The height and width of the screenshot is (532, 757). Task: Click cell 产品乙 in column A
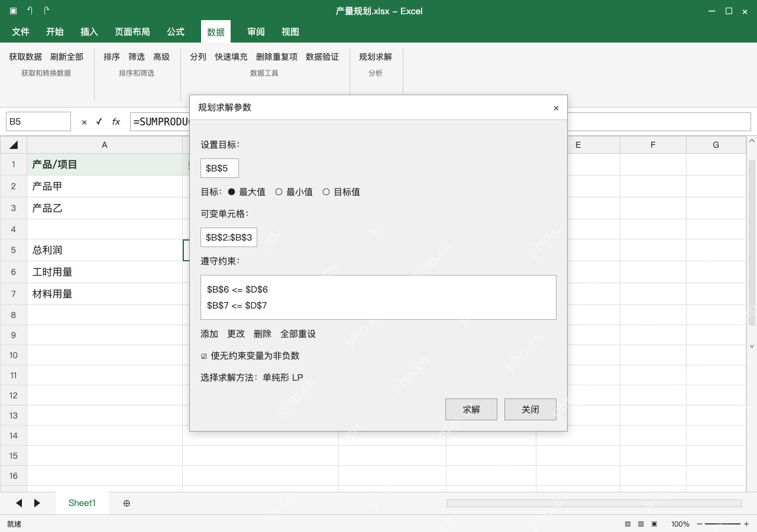(105, 208)
